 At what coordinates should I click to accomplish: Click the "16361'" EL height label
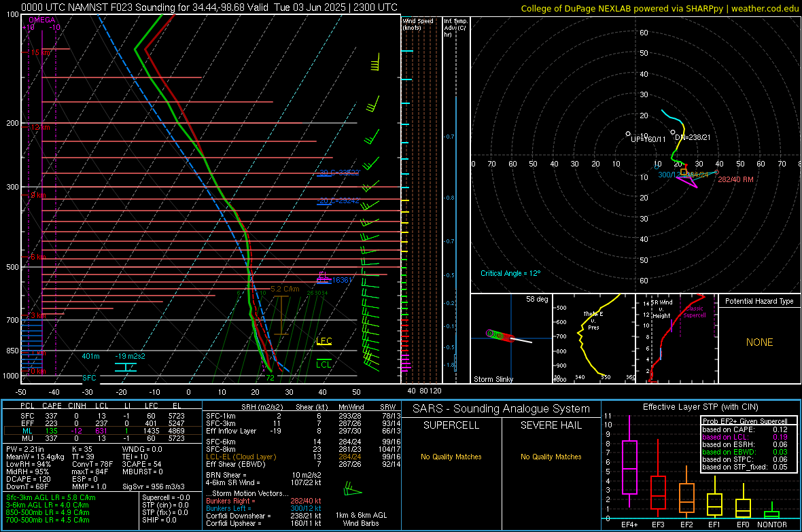pos(342,281)
